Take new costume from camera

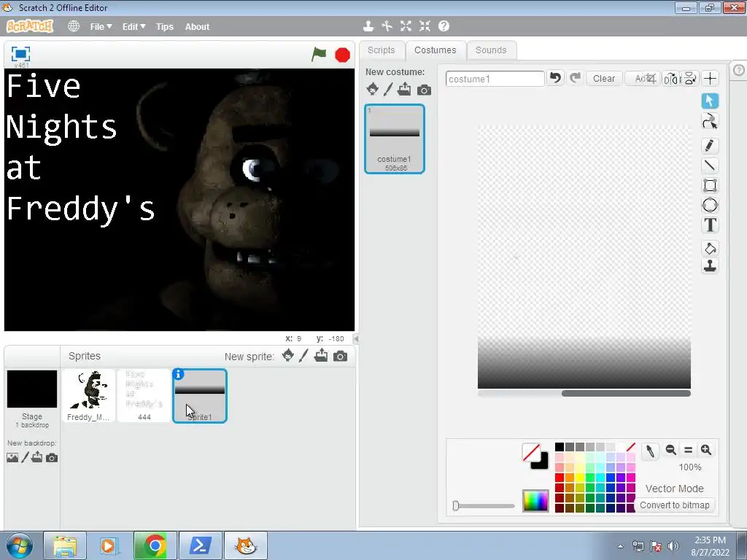click(424, 90)
